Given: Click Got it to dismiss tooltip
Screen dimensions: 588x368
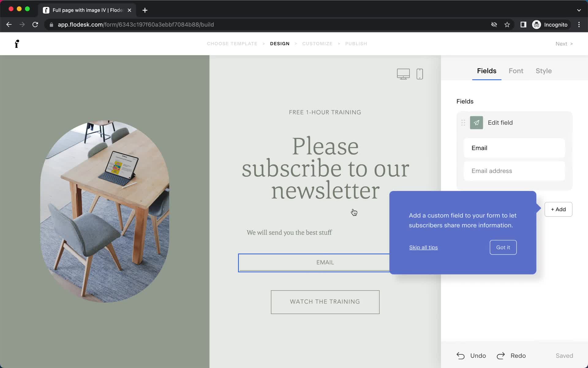Looking at the screenshot, I should click(503, 247).
